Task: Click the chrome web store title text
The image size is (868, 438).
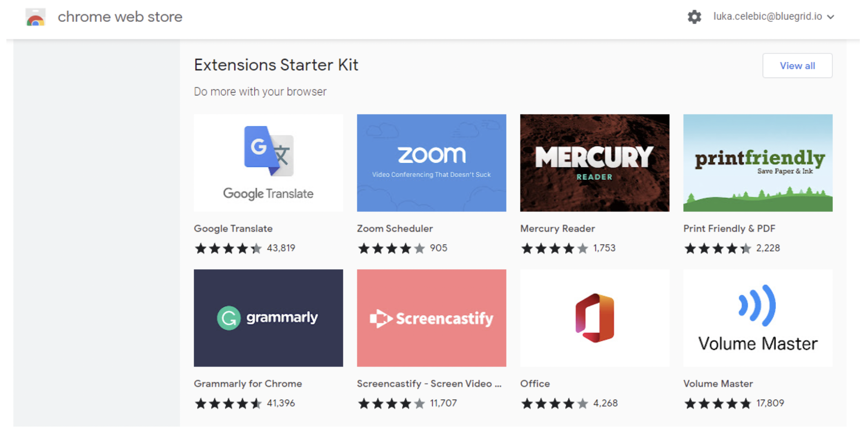Action: (x=120, y=17)
